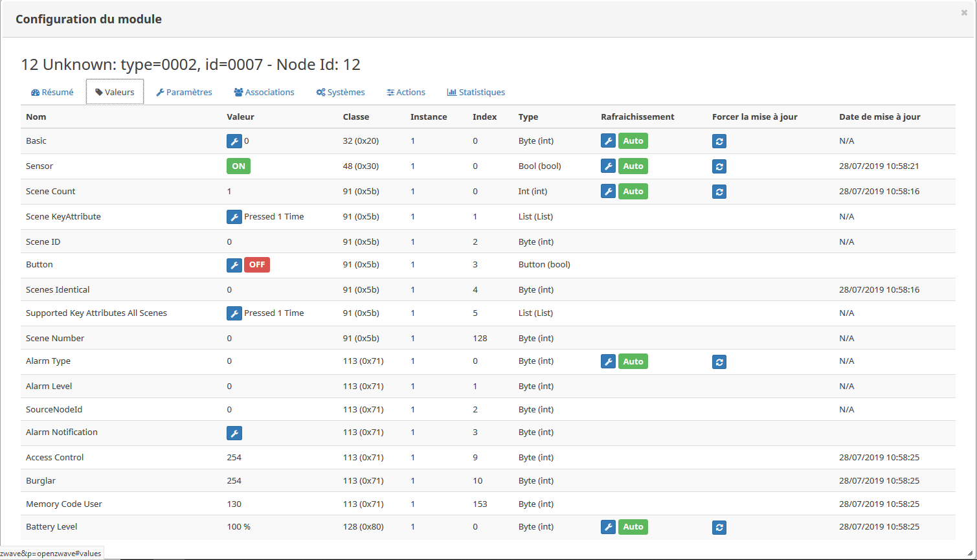Click the Bool (bool) type cell
Screen dimensions: 977x560
(540, 166)
